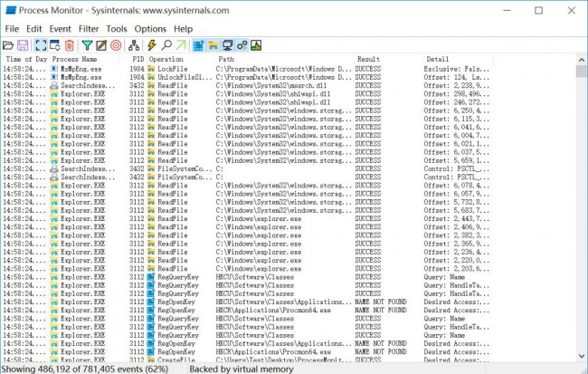Viewport: 588px width, 374px height.
Task: Show the Process Tree from the toolbar
Action: point(134,45)
